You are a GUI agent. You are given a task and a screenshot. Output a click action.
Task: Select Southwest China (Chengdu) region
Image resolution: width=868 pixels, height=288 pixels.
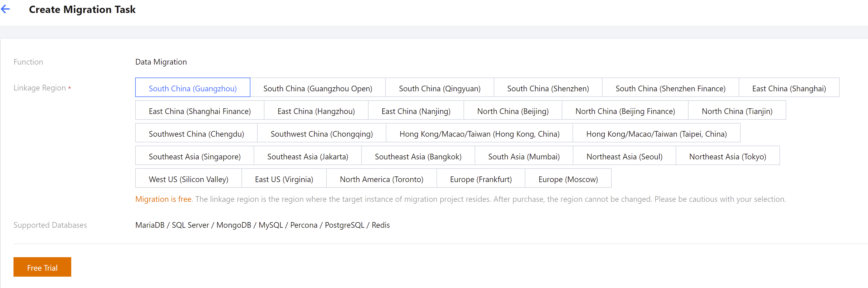tap(196, 133)
